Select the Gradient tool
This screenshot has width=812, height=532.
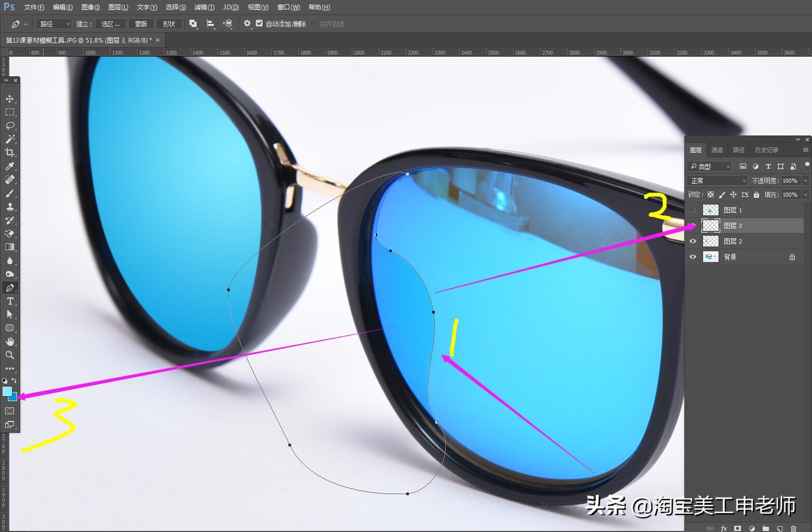(9, 247)
